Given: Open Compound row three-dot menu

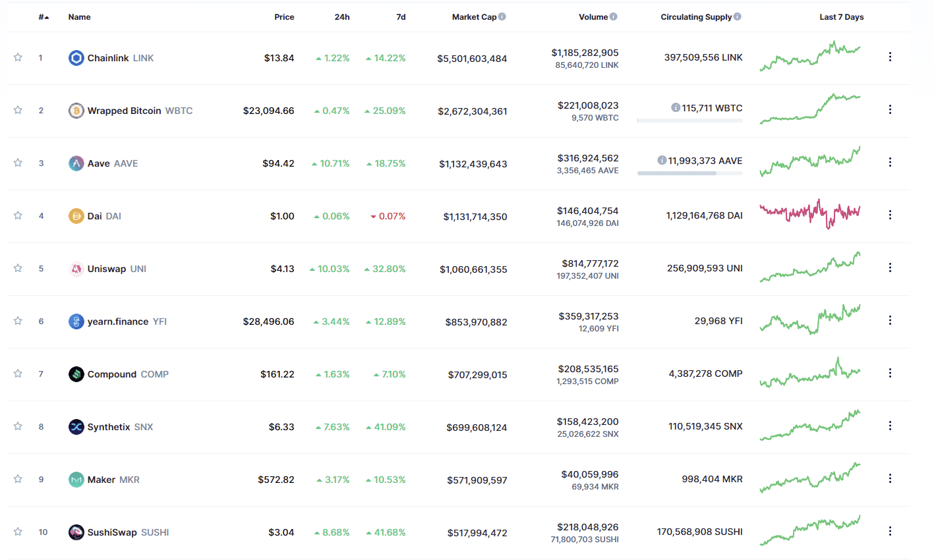Looking at the screenshot, I should pyautogui.click(x=890, y=373).
